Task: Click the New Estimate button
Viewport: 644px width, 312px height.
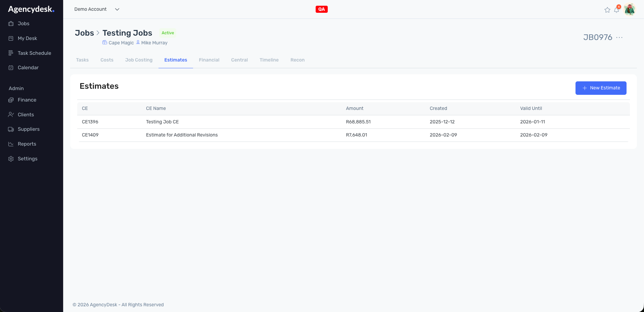Action: click(x=601, y=88)
